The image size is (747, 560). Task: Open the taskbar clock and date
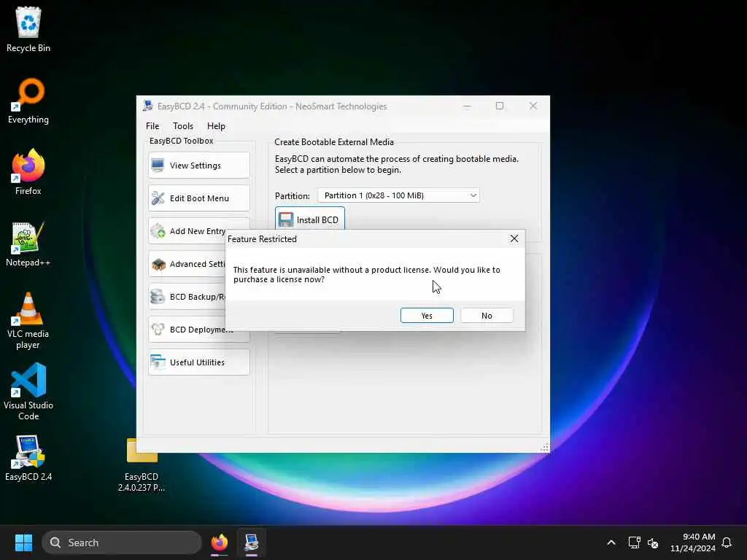693,542
